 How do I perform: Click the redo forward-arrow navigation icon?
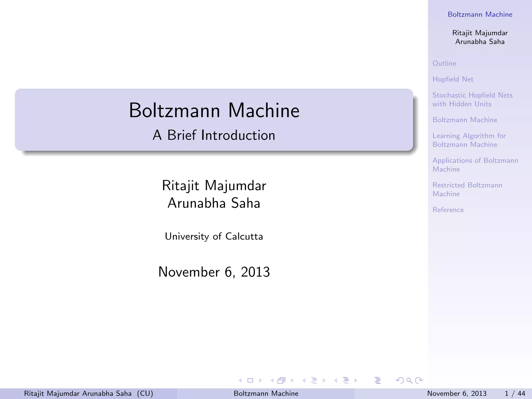(x=419, y=381)
